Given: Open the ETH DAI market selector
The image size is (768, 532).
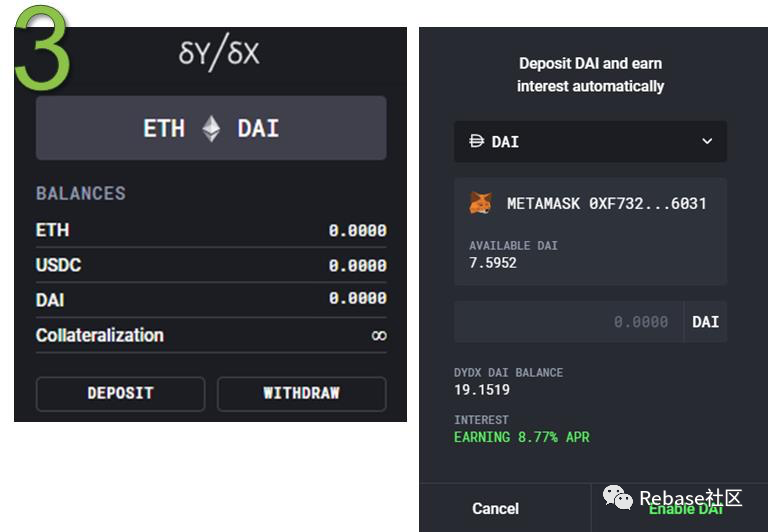Looking at the screenshot, I should click(211, 129).
